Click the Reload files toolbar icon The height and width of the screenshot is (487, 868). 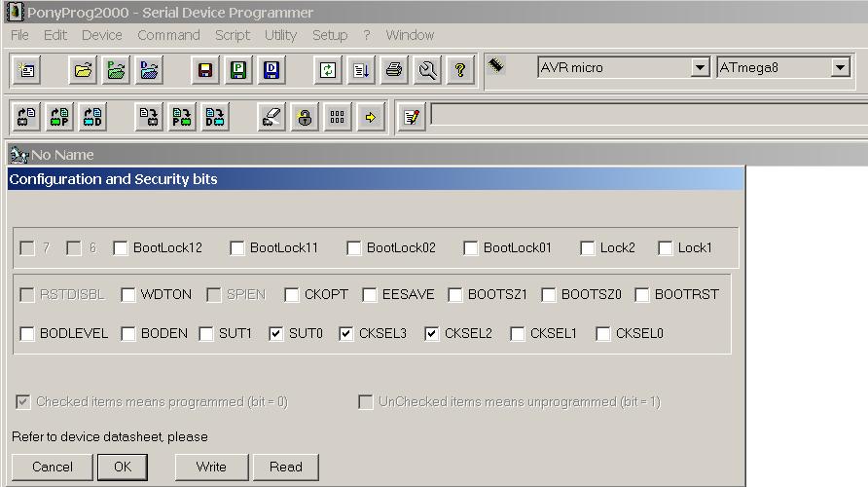(329, 70)
